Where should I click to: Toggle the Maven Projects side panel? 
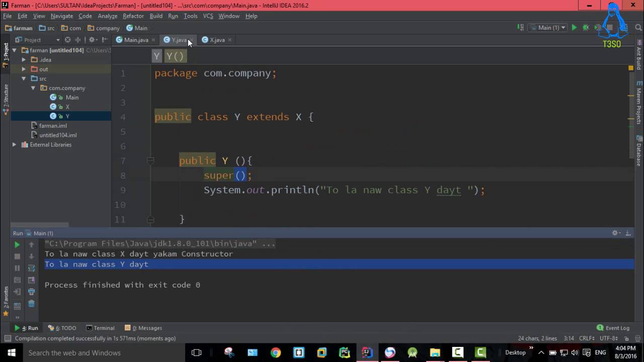pos(639,102)
